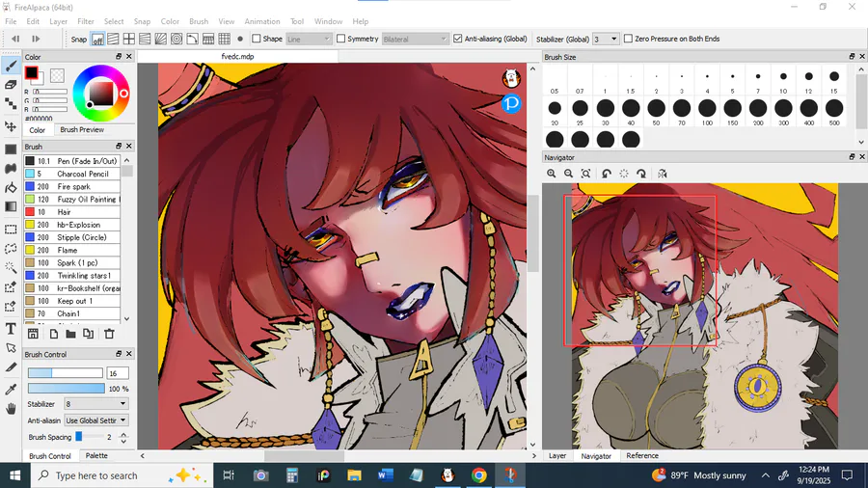
Task: Toggle the Symmetry checkbox
Action: (341, 39)
